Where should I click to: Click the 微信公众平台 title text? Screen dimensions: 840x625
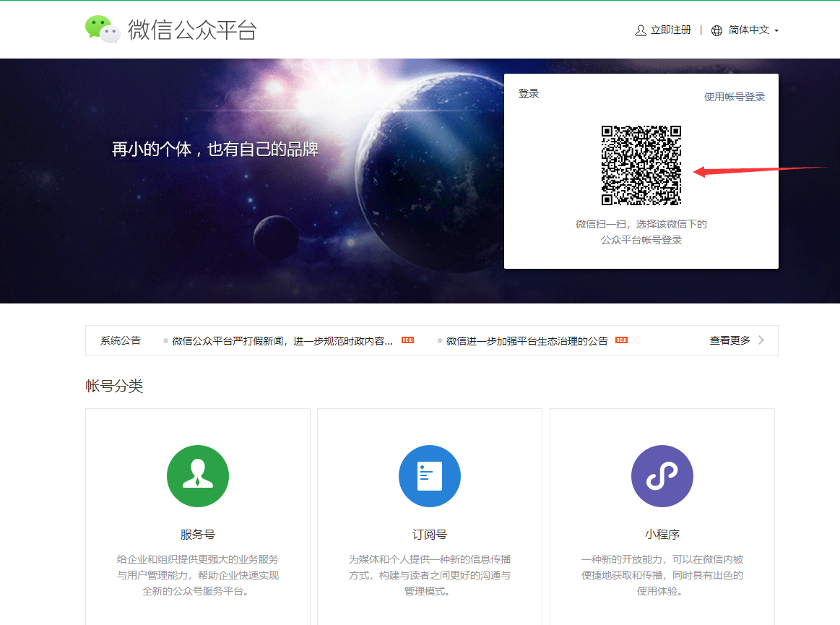pos(192,30)
